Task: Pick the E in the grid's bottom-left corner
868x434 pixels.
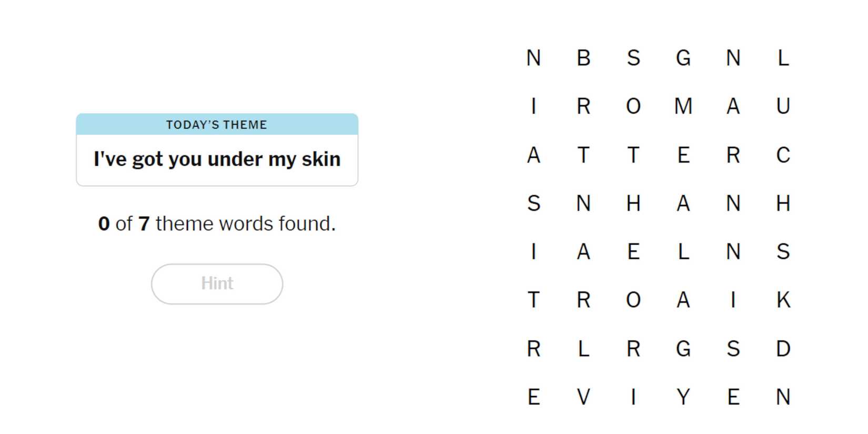Action: tap(533, 397)
